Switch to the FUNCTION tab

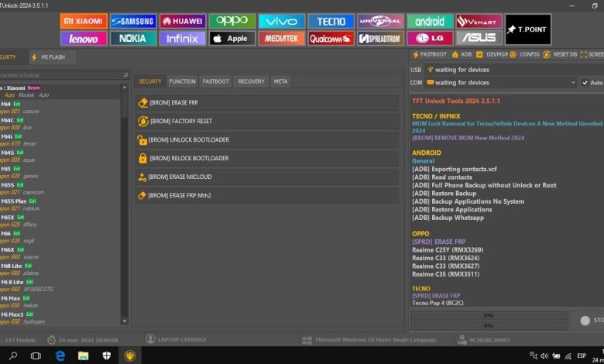pyautogui.click(x=182, y=81)
